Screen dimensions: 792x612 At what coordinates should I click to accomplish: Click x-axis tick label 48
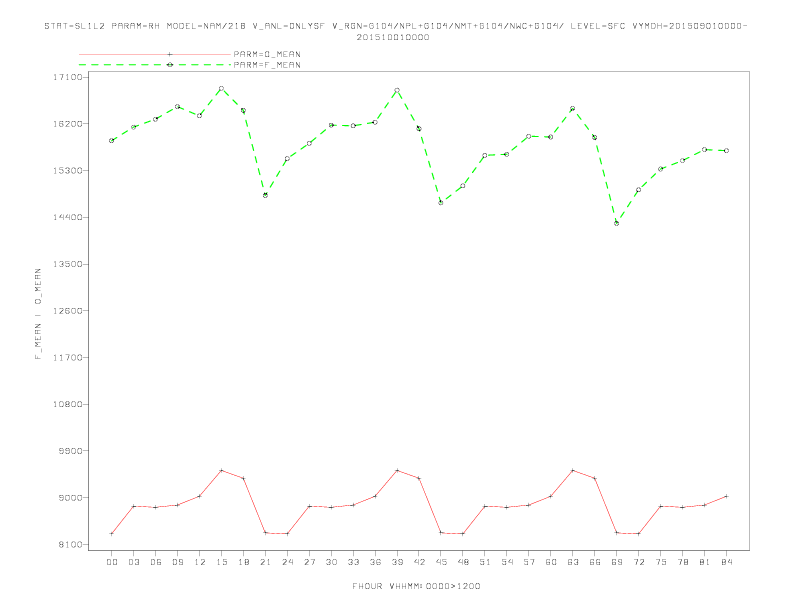463,562
